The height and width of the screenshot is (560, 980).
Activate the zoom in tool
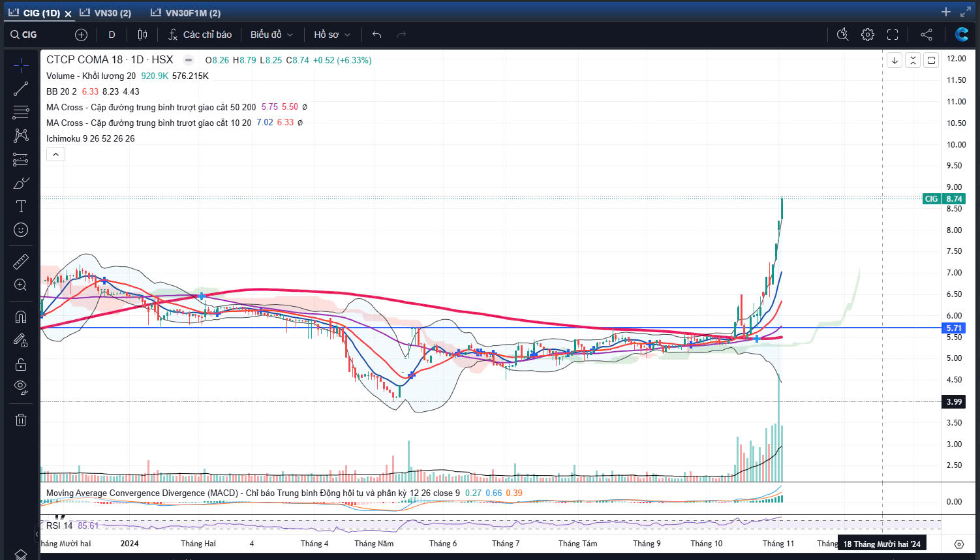21,285
